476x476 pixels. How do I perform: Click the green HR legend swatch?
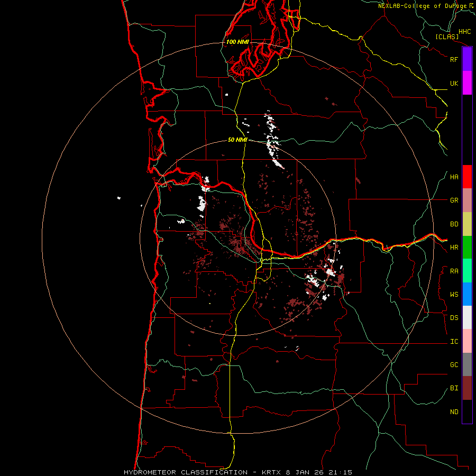pos(467,248)
